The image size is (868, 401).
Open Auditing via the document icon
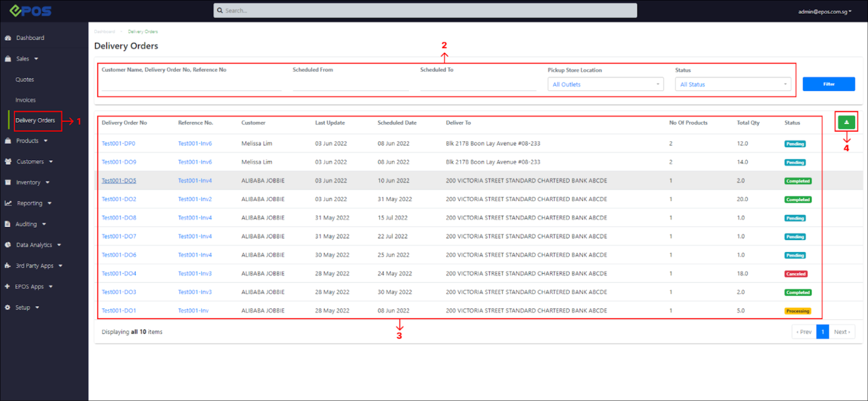(x=8, y=224)
